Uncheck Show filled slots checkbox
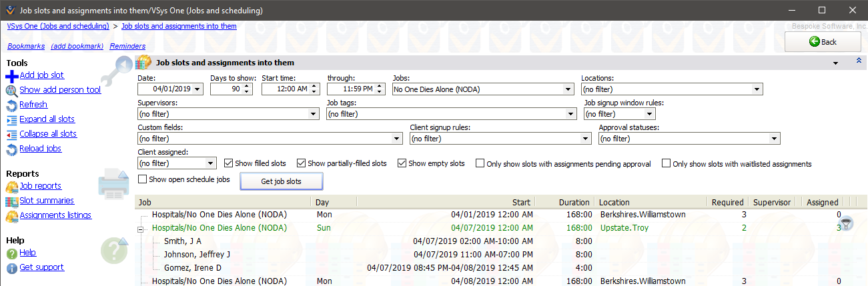The height and width of the screenshot is (286, 868). coord(229,163)
